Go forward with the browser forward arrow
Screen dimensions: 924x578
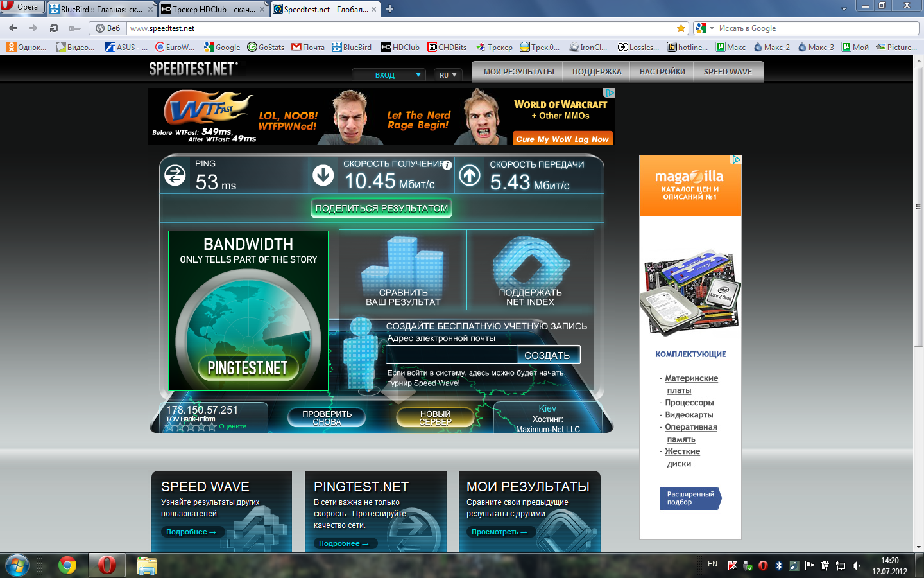[x=33, y=28]
